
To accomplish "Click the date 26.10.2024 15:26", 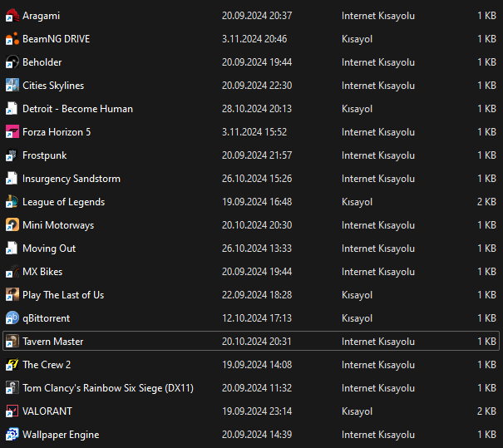I will point(257,179).
